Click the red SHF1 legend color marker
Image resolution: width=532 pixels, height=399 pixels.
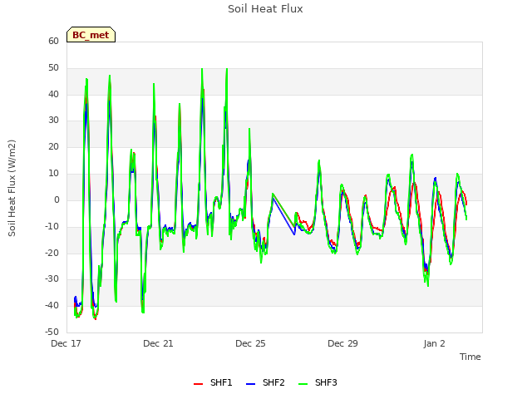coord(198,384)
